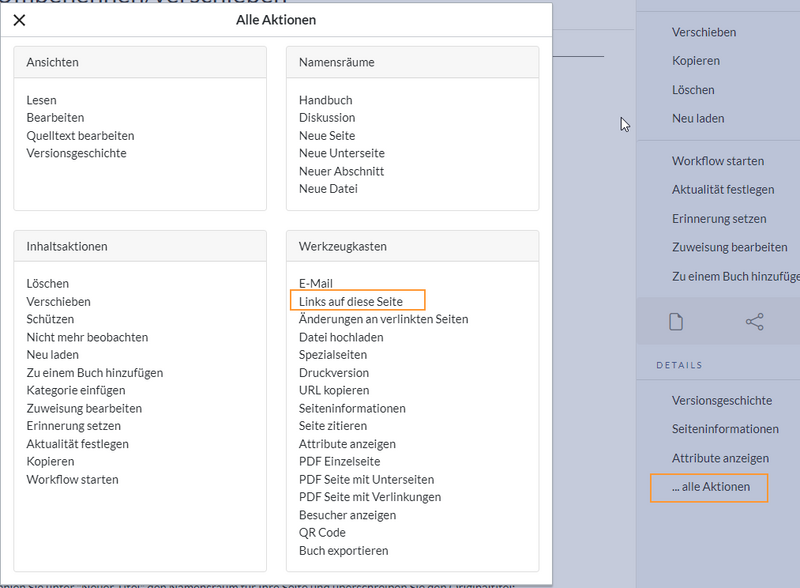800x588 pixels.
Task: Click Seite zitieren
Action: [x=333, y=426]
